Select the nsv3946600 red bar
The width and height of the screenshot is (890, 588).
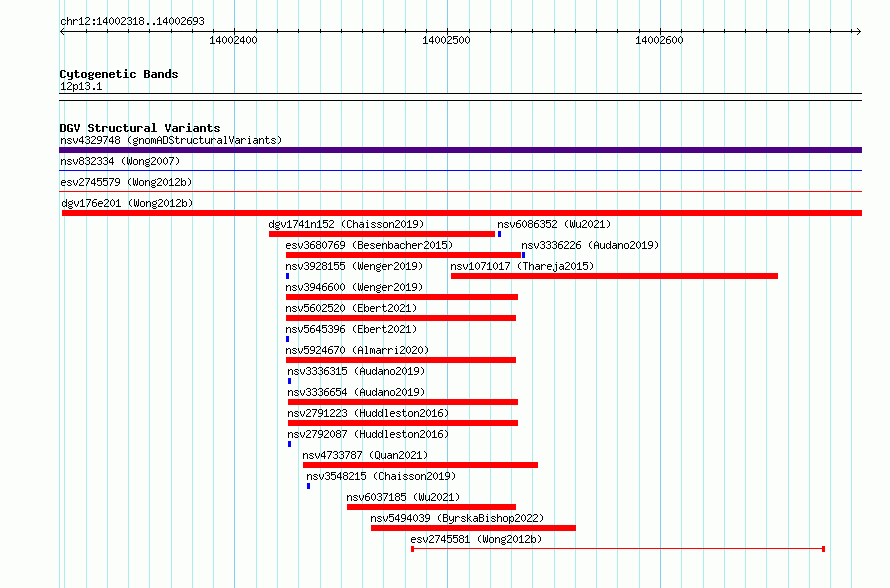tap(402, 297)
